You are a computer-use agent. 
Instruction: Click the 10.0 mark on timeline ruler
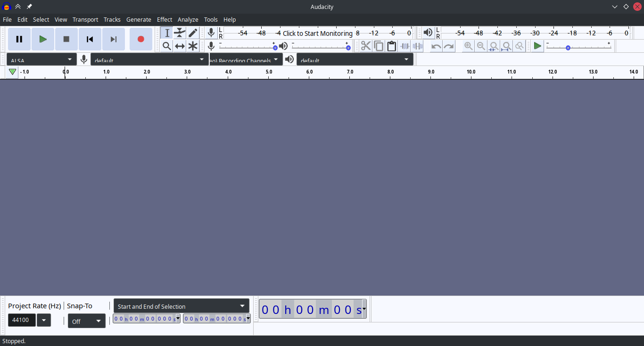tap(471, 72)
